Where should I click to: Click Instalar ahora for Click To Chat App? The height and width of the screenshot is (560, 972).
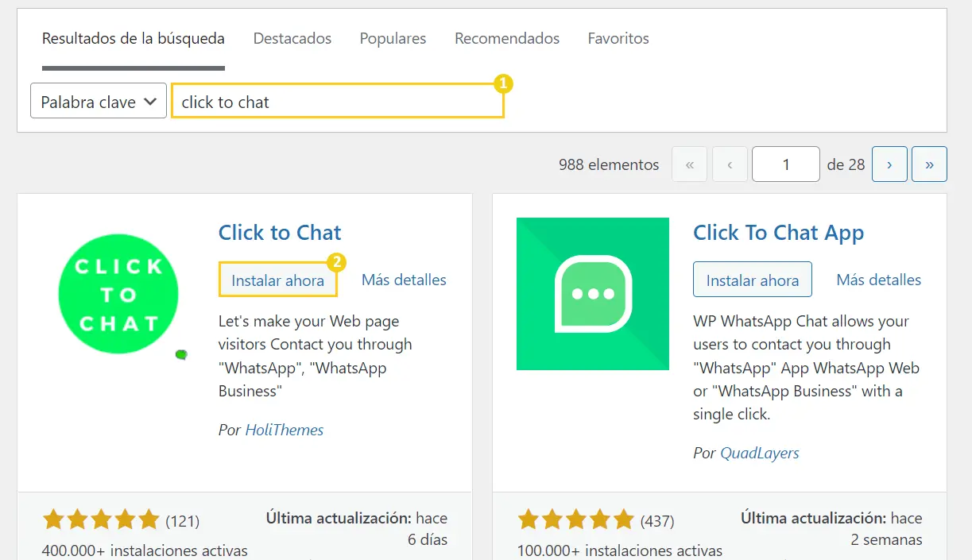pyautogui.click(x=753, y=280)
